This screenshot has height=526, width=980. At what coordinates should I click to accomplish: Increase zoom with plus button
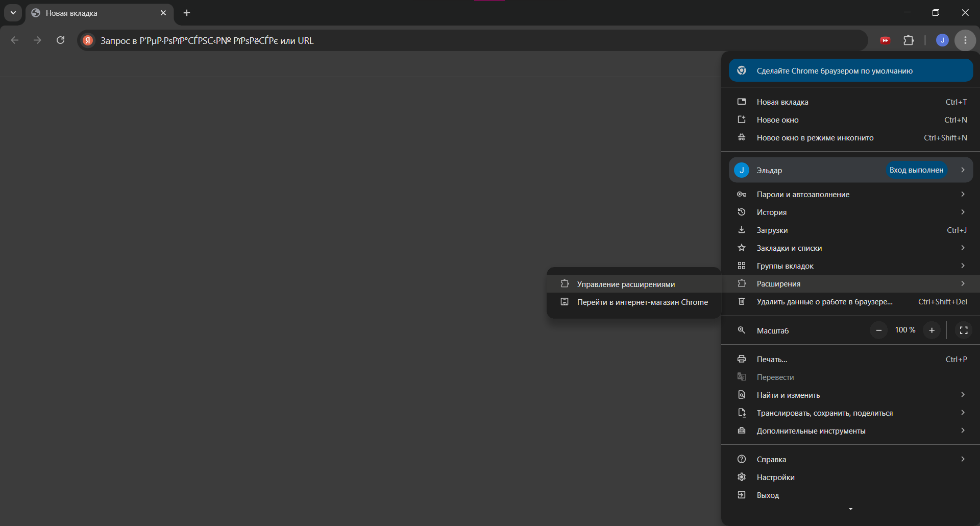point(932,330)
